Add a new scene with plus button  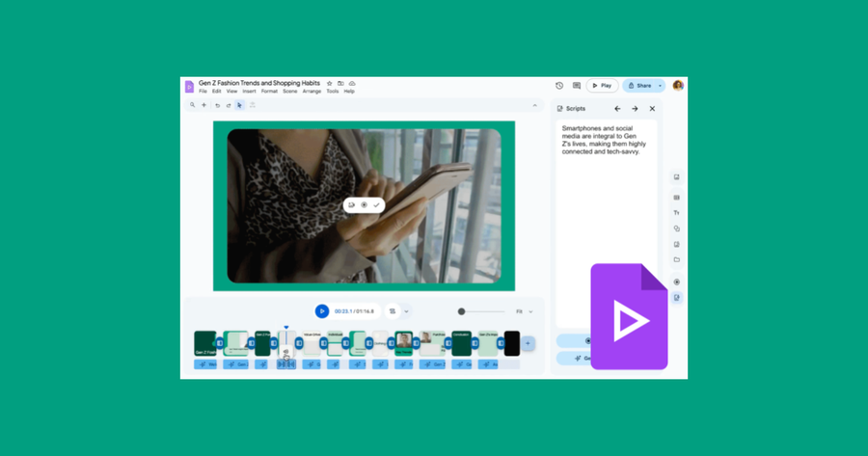click(528, 343)
